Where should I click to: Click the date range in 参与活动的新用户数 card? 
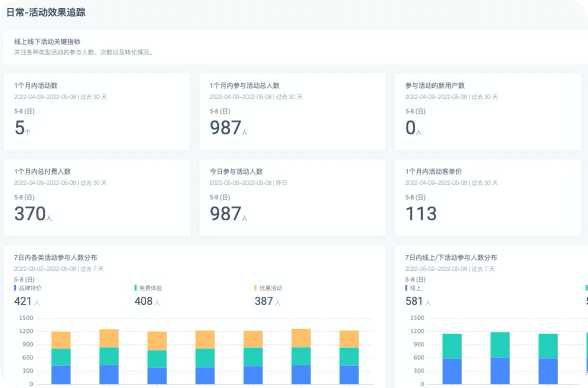coord(452,97)
